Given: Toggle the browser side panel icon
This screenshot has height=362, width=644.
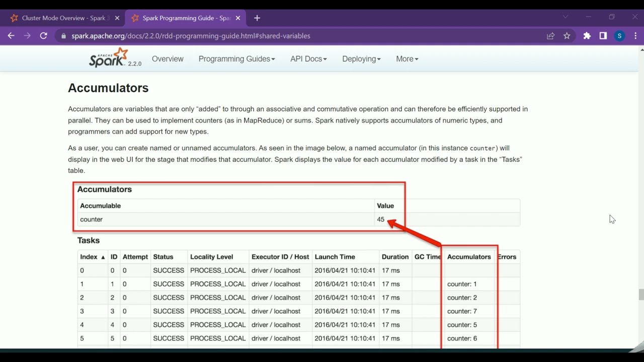Looking at the screenshot, I should tap(603, 36).
